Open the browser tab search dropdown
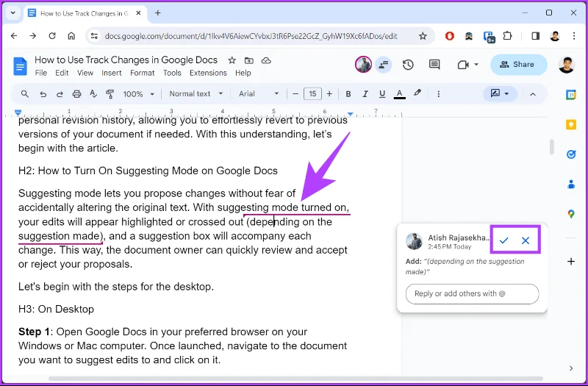The width and height of the screenshot is (588, 386). coord(12,12)
